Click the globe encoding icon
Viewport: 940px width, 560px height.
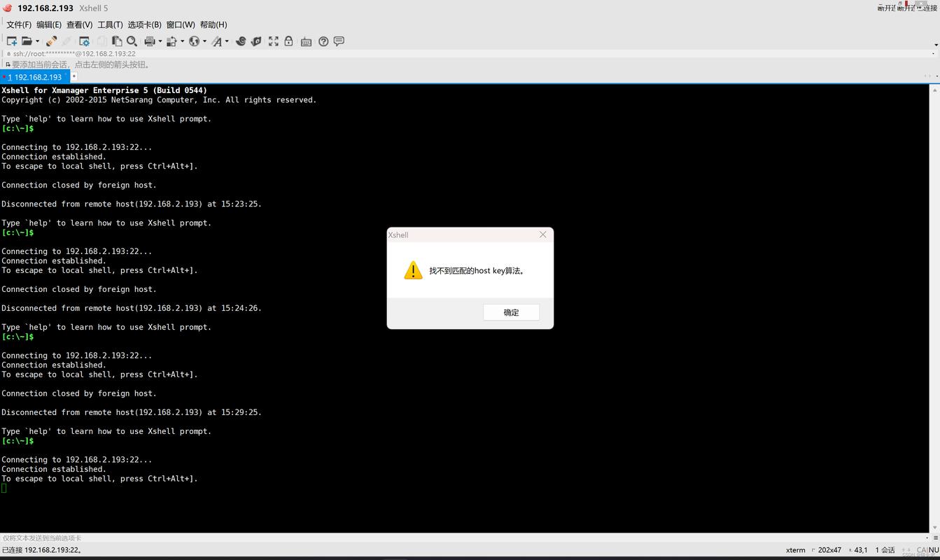point(194,41)
